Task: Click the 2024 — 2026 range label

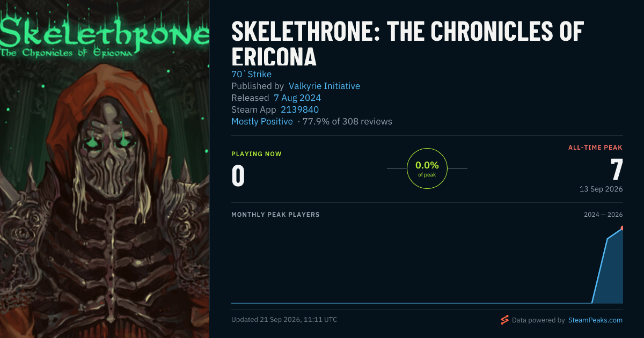Action: (x=603, y=215)
